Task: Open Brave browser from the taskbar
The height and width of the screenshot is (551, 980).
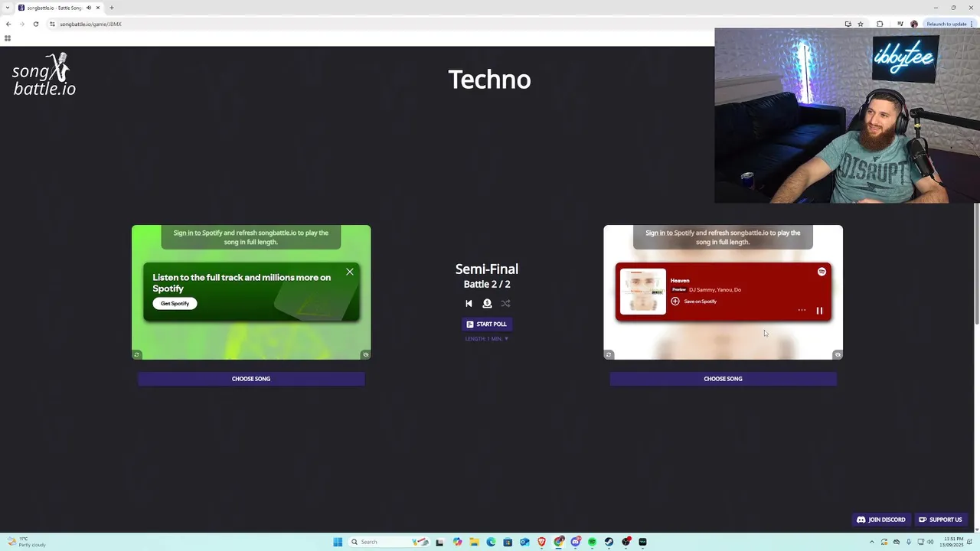Action: coord(541,542)
